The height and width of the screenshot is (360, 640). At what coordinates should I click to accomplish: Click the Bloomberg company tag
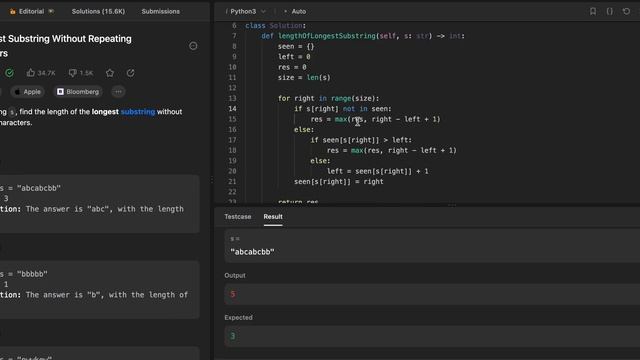pyautogui.click(x=78, y=92)
